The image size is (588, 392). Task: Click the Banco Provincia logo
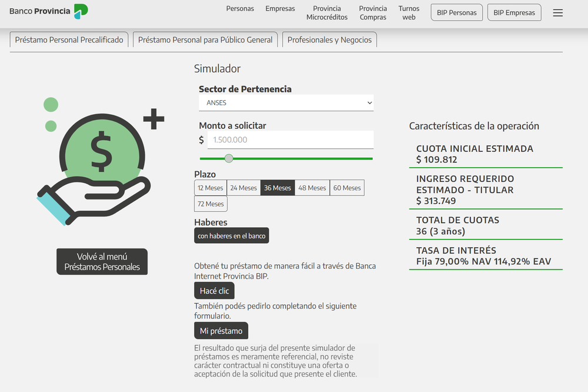[49, 11]
